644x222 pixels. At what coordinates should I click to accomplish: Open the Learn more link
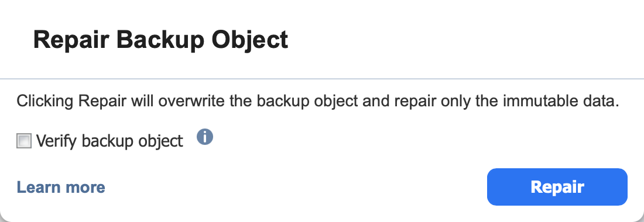coord(61,187)
